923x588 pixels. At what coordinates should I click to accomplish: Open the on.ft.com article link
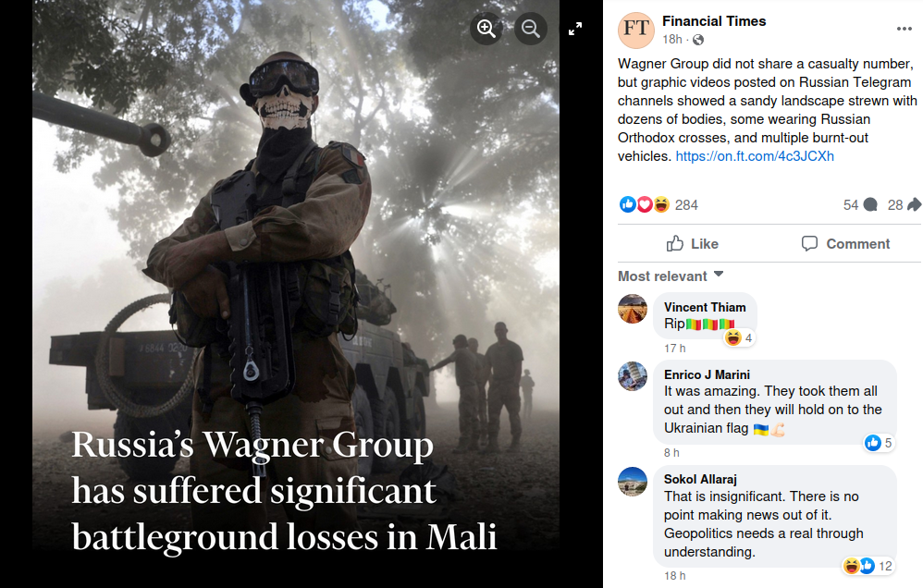(755, 156)
